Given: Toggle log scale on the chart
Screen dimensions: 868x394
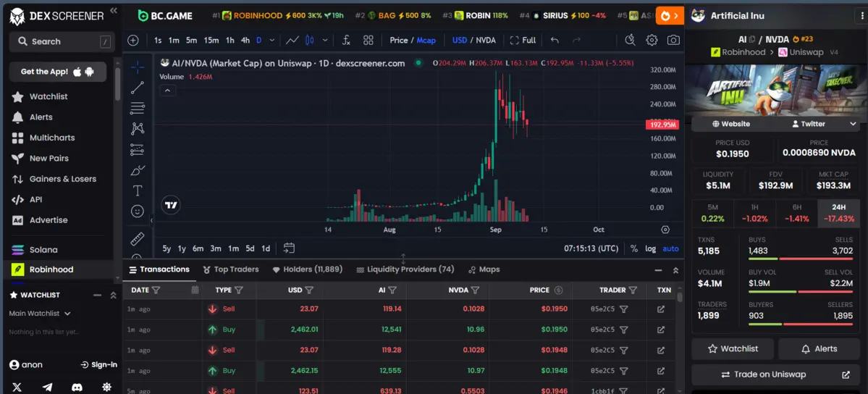Looking at the screenshot, I should pyautogui.click(x=650, y=248).
